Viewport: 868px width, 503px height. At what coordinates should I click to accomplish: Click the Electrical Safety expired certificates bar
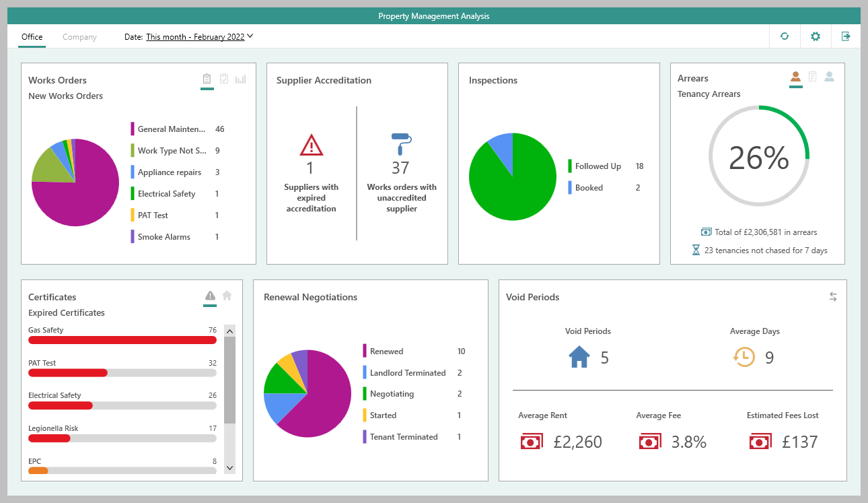point(122,405)
